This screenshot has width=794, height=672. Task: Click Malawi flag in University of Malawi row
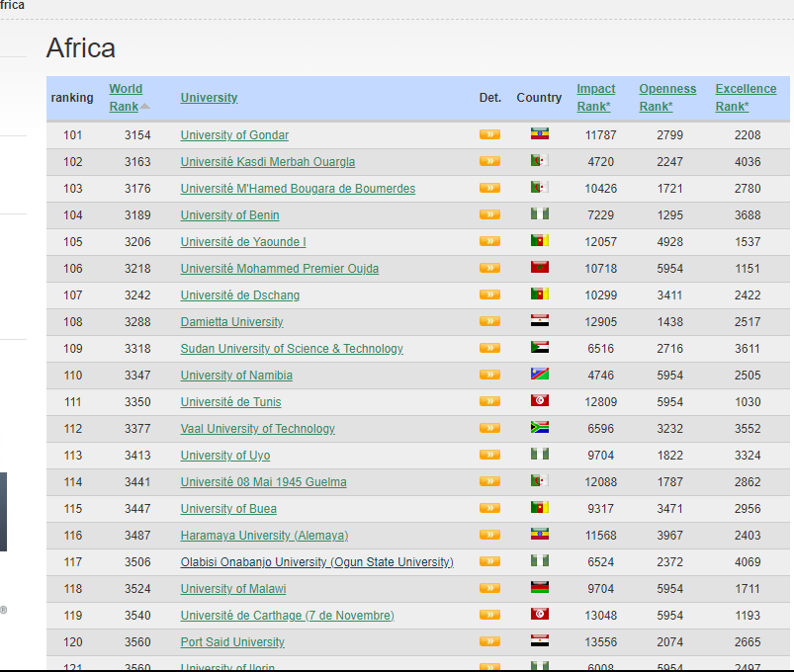[540, 587]
